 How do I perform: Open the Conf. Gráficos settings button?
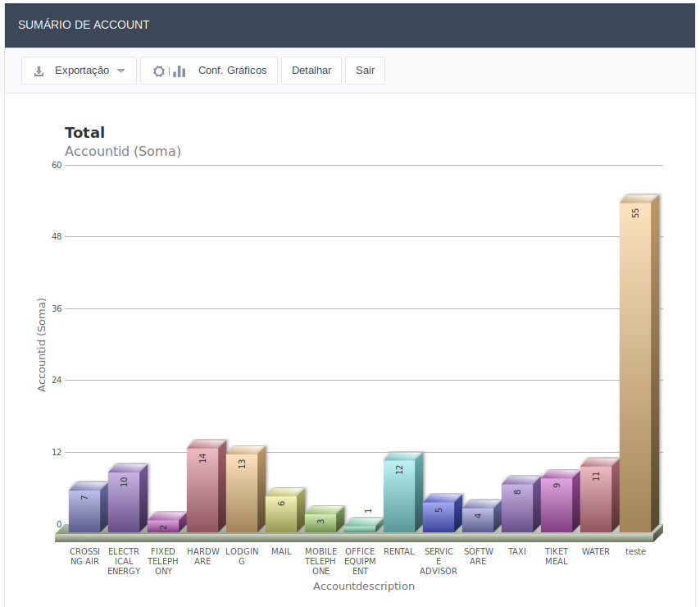click(x=209, y=71)
